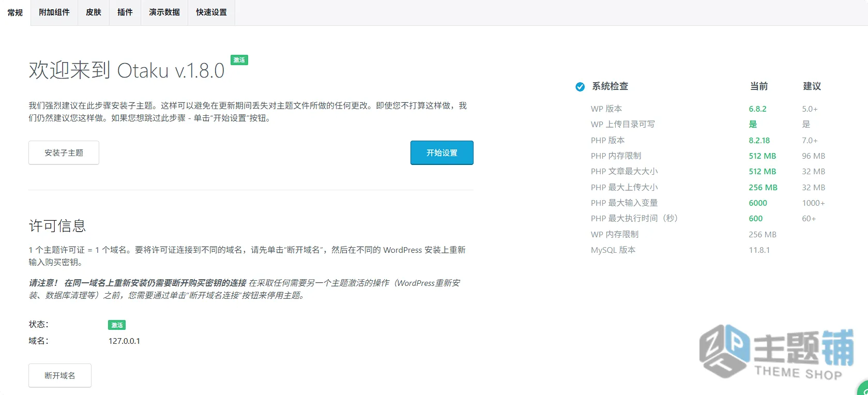The width and height of the screenshot is (868, 395).
Task: Click the PHP 最大执行时间（秒）row label
Action: point(634,218)
